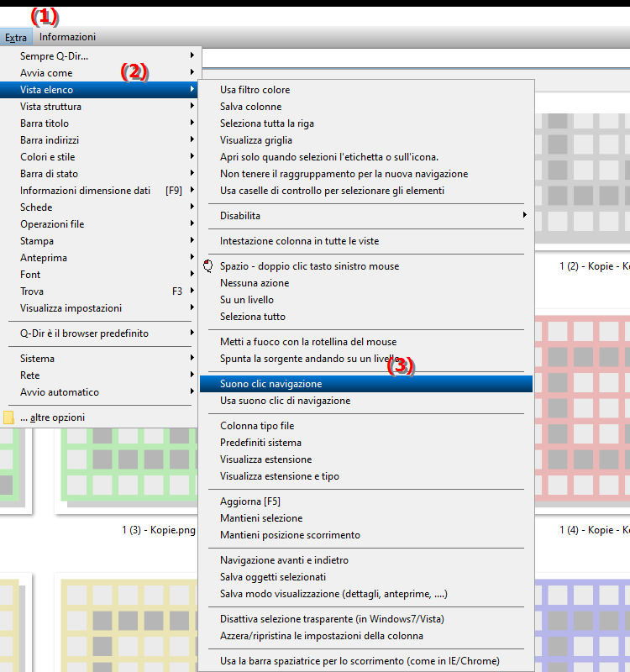Toggle Disattiva selezione trasparente option
The width and height of the screenshot is (630, 672).
click(366, 619)
